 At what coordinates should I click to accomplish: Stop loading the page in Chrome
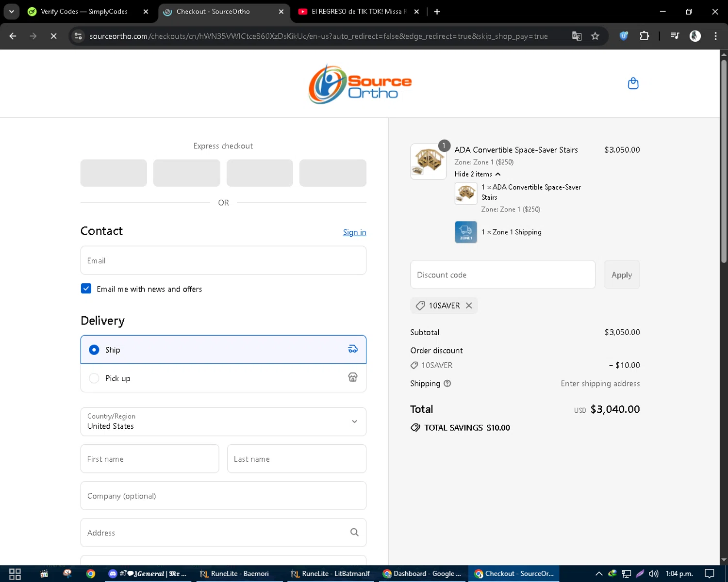pos(53,36)
